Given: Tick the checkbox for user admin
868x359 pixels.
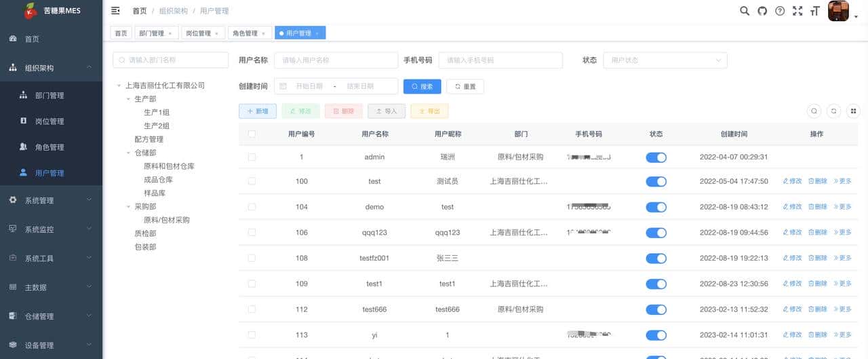Looking at the screenshot, I should 252,157.
